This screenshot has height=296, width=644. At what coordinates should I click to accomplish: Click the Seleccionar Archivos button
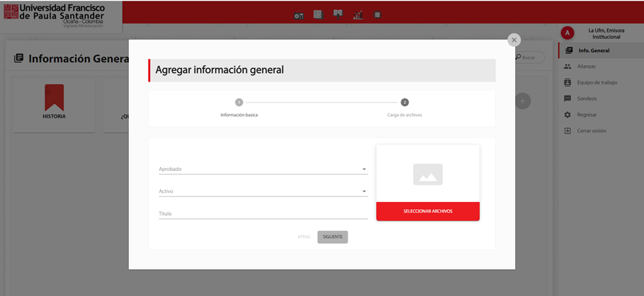pyautogui.click(x=428, y=211)
